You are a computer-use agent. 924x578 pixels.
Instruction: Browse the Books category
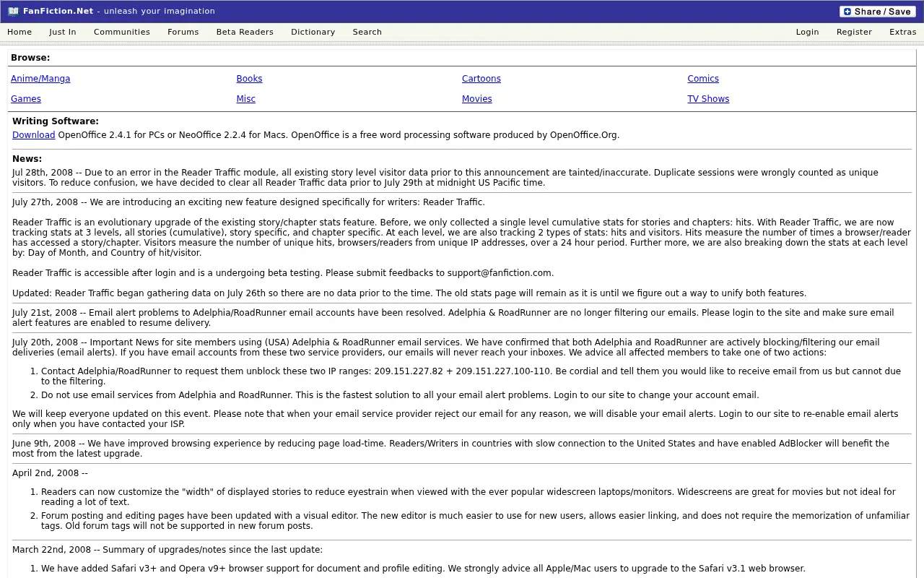(x=249, y=79)
